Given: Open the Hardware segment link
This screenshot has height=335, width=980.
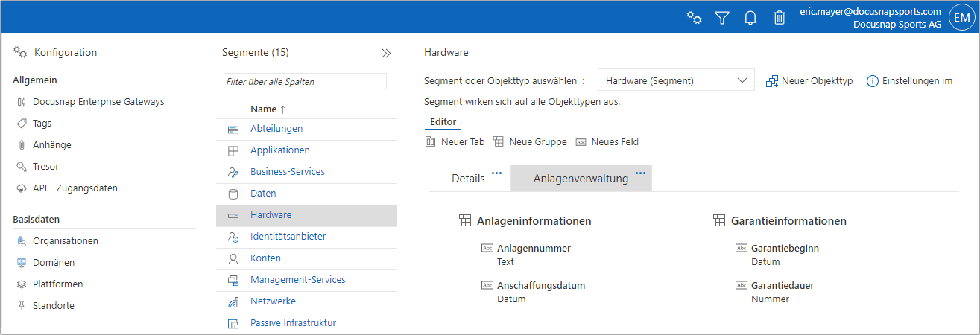Looking at the screenshot, I should pos(271,215).
